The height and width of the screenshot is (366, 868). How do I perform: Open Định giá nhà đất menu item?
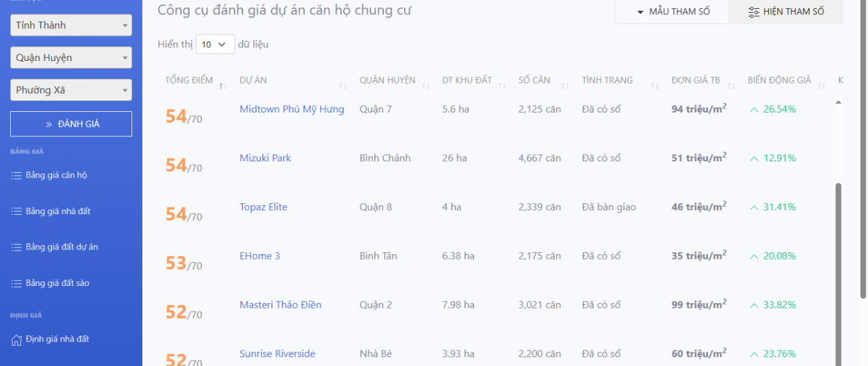[x=58, y=339]
